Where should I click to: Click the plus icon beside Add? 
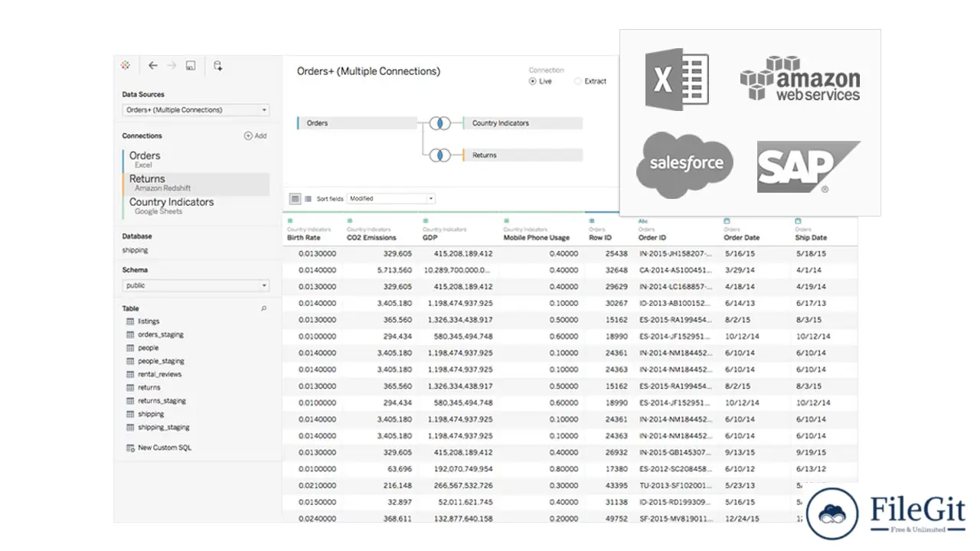pos(248,135)
